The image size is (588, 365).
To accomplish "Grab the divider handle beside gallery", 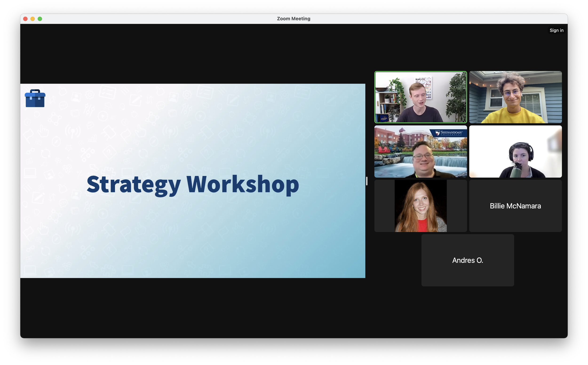I will pyautogui.click(x=367, y=181).
